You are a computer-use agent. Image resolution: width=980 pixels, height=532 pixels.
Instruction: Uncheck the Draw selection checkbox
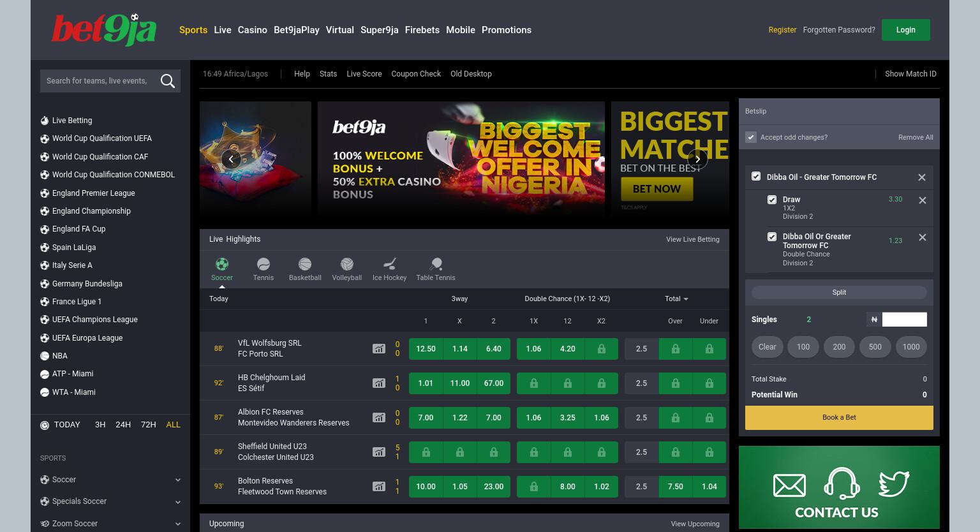pos(772,200)
